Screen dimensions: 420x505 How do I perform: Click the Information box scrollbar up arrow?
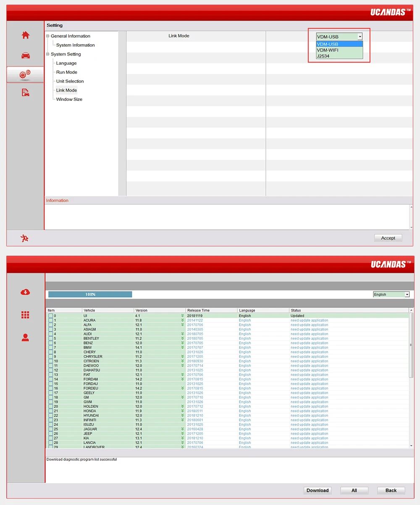[x=411, y=207]
